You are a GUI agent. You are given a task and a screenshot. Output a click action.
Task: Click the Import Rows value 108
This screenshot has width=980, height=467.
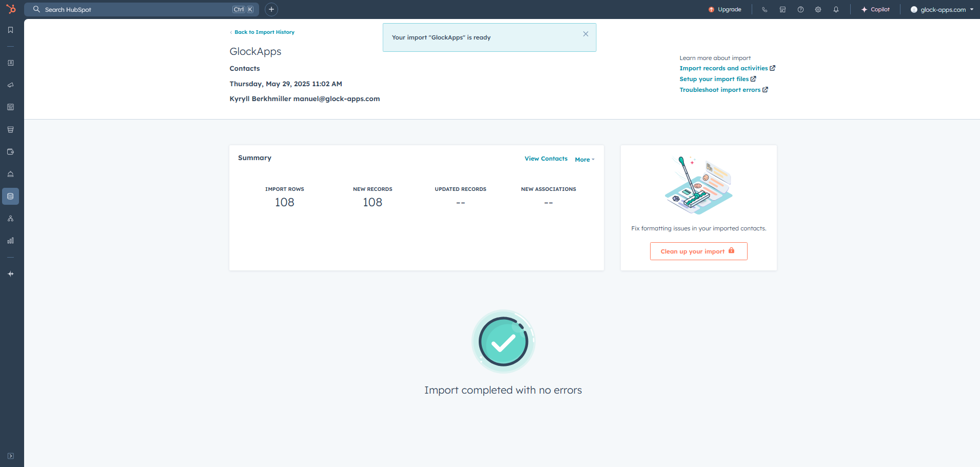(285, 202)
